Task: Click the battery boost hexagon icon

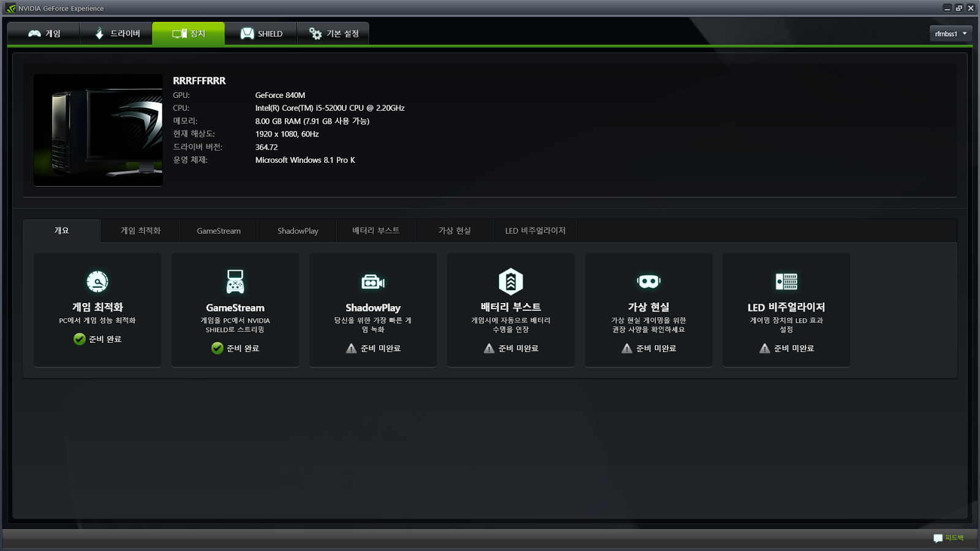Action: pyautogui.click(x=511, y=282)
